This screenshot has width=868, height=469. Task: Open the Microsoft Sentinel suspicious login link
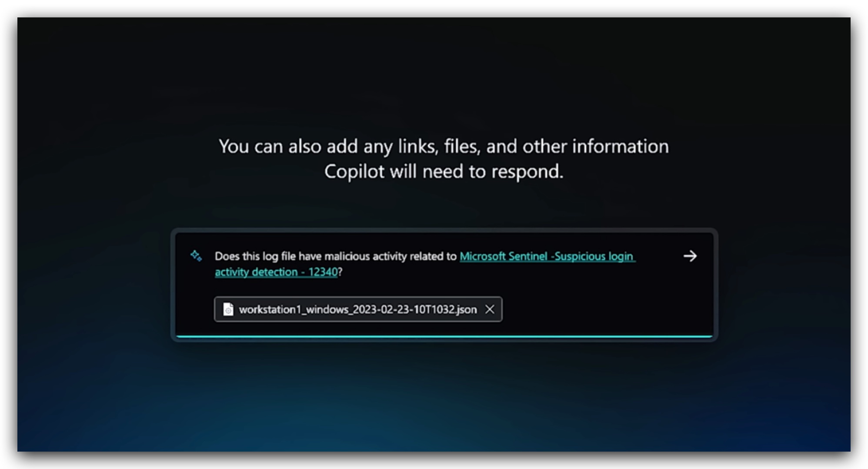click(425, 264)
